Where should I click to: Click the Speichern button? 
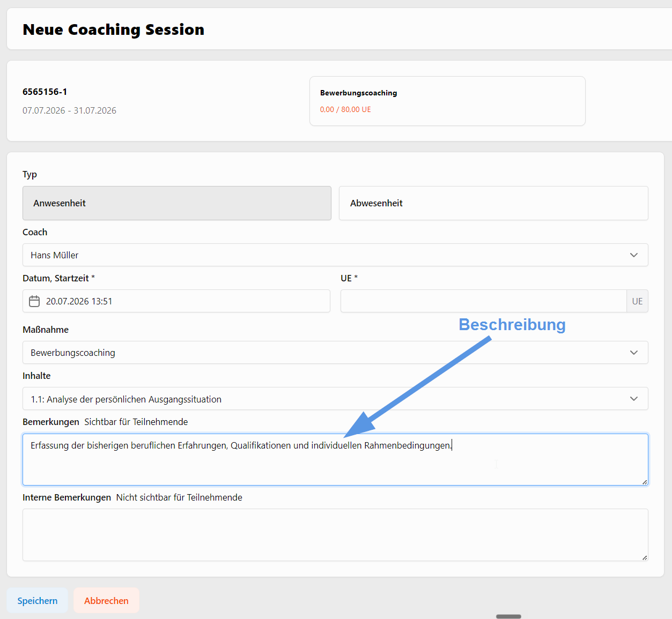point(38,600)
